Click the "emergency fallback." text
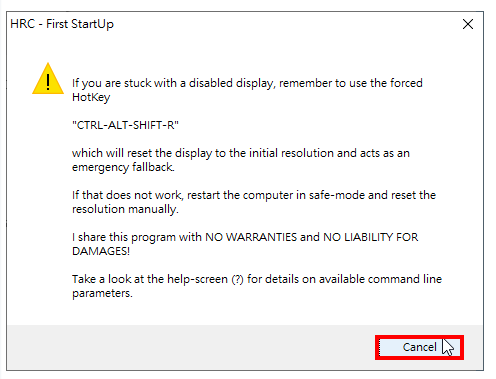The width and height of the screenshot is (496, 379). point(123,167)
